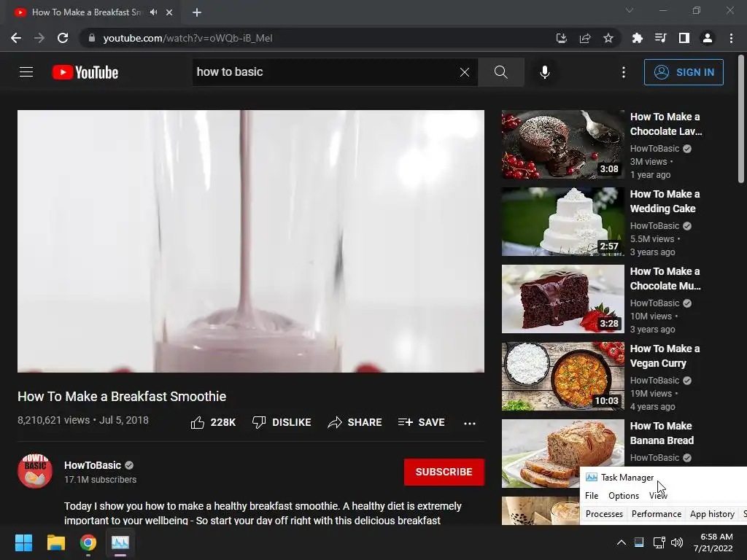Open the View menu in Task Manager
The image size is (747, 560).
[658, 496]
